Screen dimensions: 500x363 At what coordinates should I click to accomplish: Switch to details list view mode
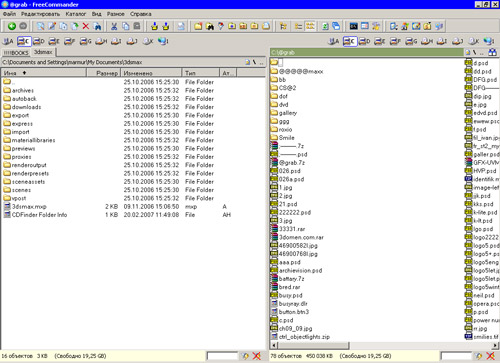point(298,26)
